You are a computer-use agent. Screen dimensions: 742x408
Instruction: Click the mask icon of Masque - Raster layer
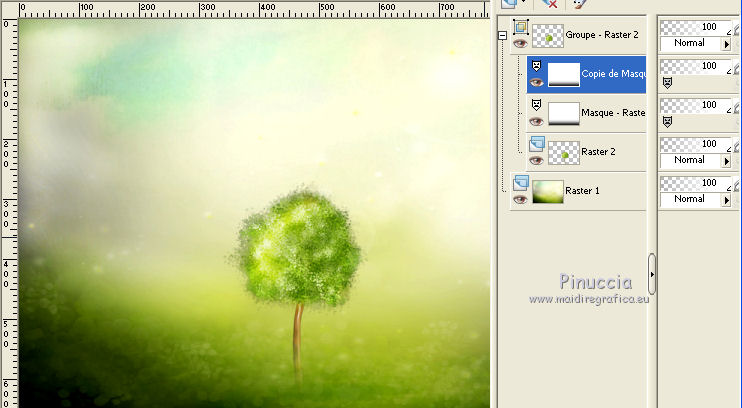tap(536, 104)
